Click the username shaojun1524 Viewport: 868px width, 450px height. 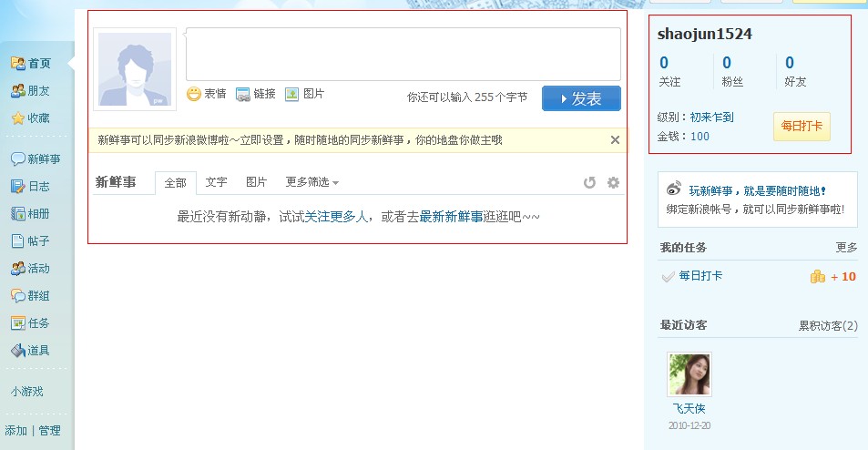point(705,34)
